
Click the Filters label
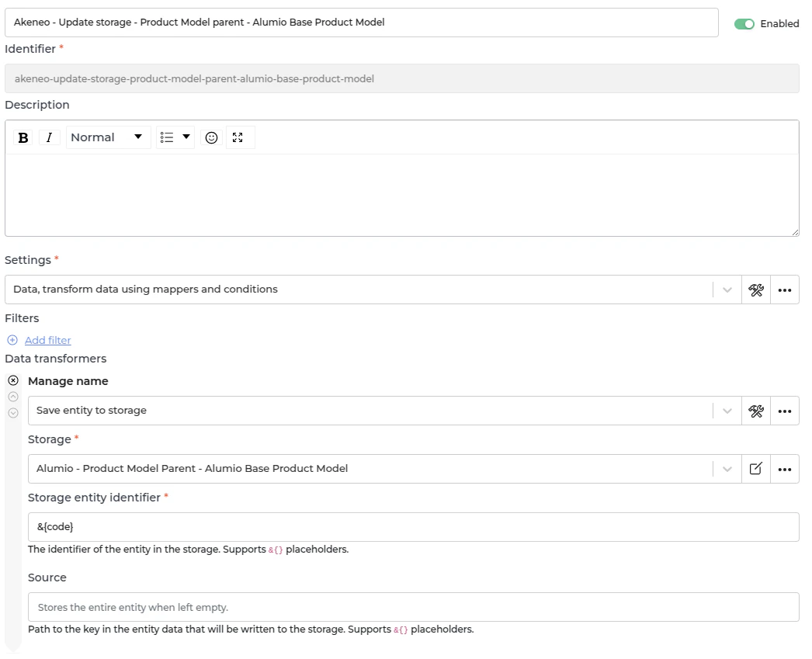(x=22, y=318)
